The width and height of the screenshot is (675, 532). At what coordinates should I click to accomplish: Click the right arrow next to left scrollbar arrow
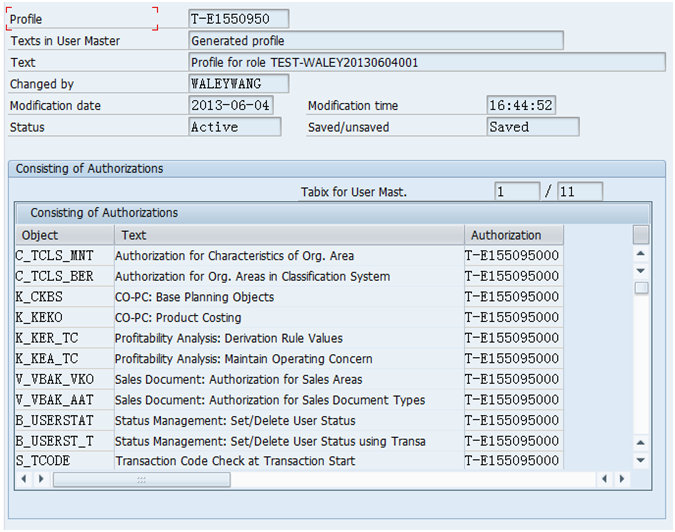click(41, 479)
